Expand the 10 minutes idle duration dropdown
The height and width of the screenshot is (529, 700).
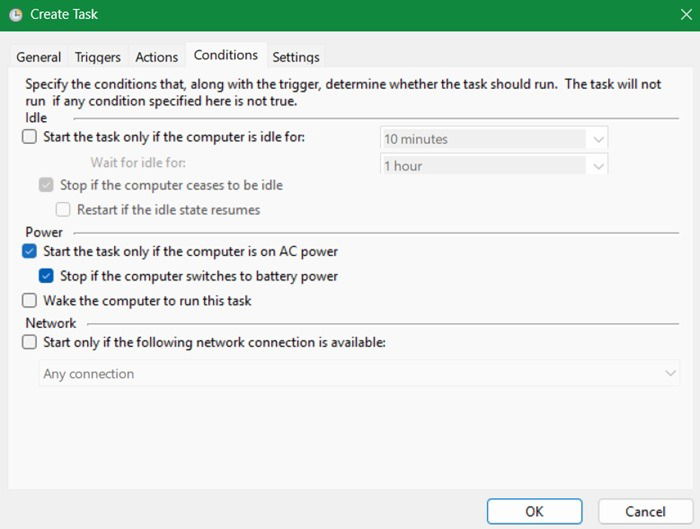click(598, 139)
